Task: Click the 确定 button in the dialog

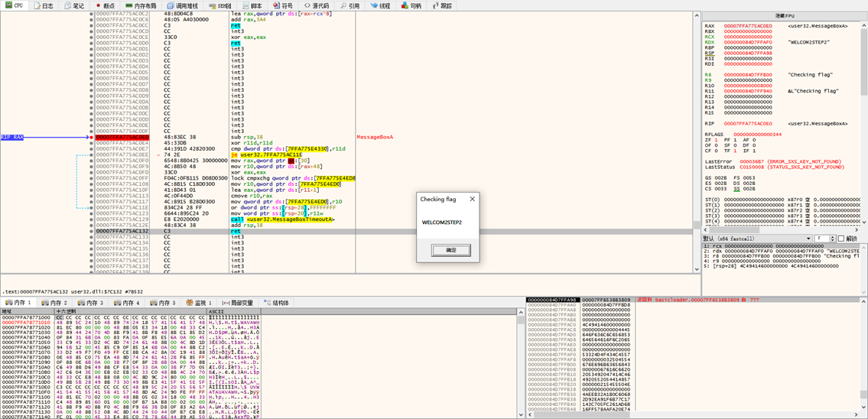Action: (450, 250)
